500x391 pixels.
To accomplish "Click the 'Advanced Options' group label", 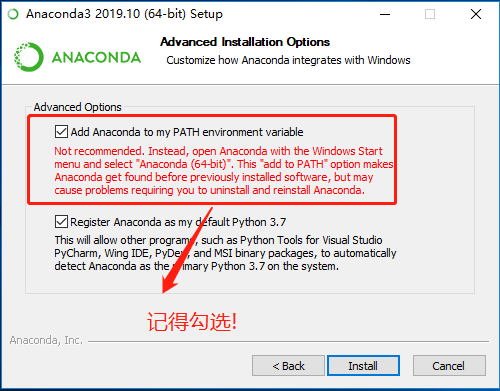I will (x=78, y=107).
